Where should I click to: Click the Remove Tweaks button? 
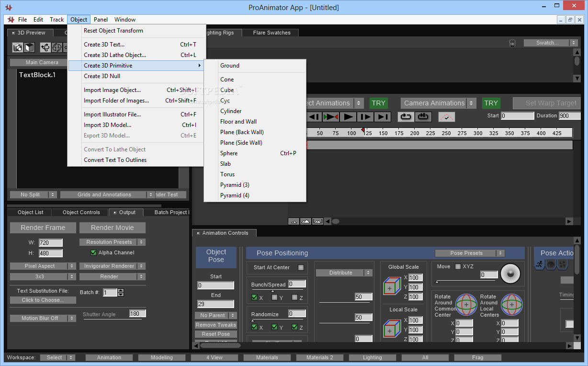[x=216, y=325]
